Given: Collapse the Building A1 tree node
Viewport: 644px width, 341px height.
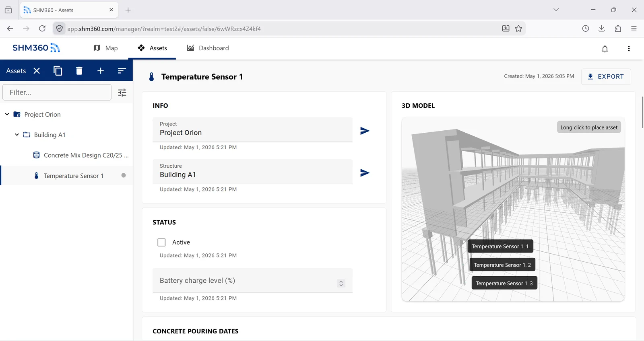Looking at the screenshot, I should coord(17,135).
